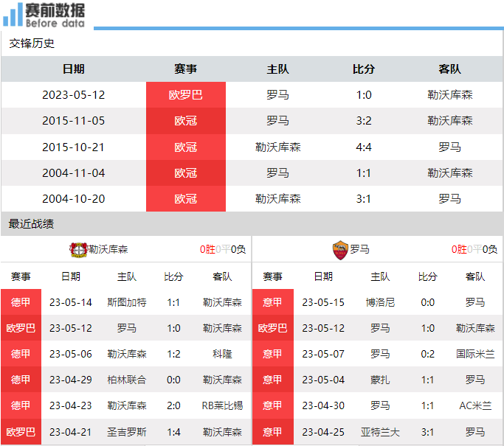Click 柏林联合 in the 23-04-29 row

127,380
